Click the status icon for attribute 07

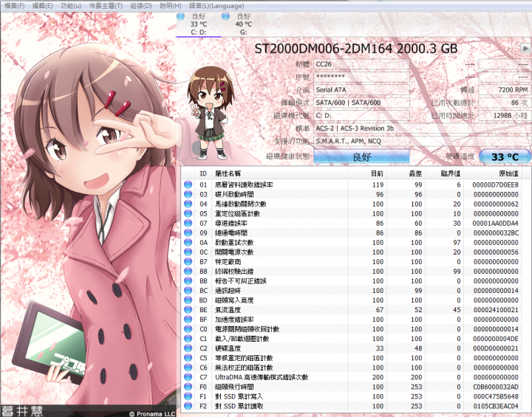[x=188, y=223]
